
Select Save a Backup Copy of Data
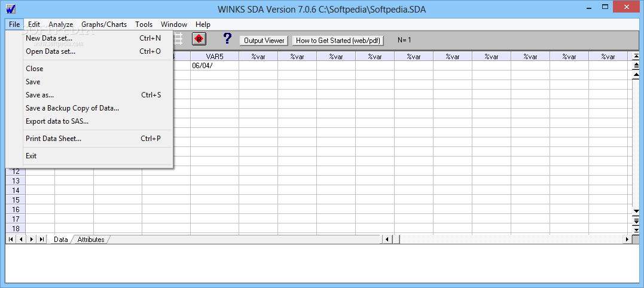(93, 108)
